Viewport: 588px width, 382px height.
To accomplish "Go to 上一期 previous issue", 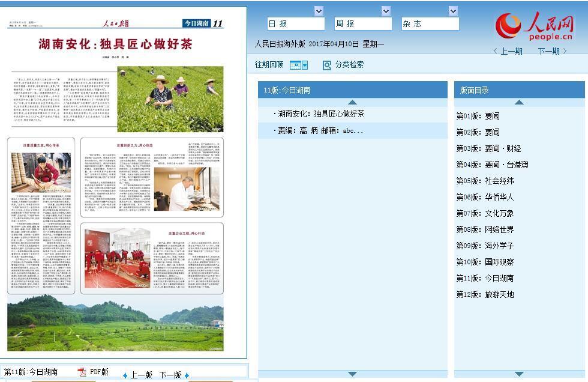I will [x=508, y=51].
